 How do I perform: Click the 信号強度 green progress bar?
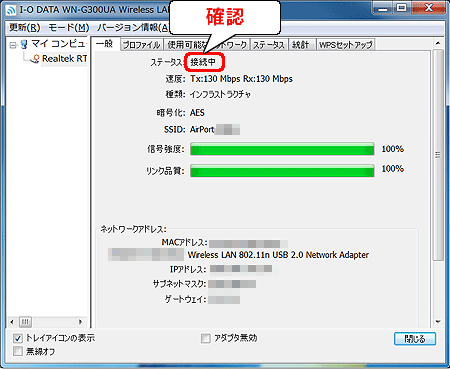(x=282, y=149)
